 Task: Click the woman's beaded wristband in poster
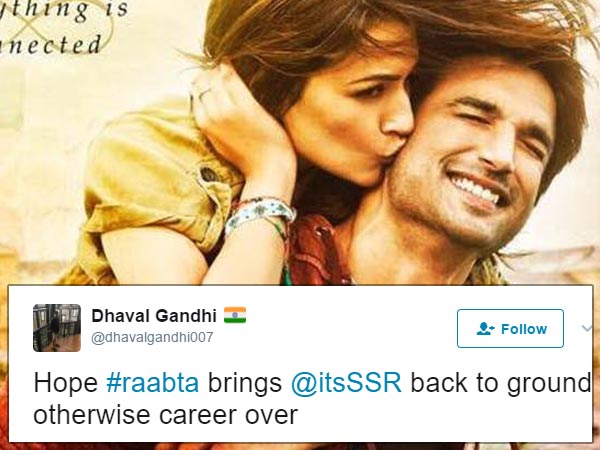click(x=260, y=214)
